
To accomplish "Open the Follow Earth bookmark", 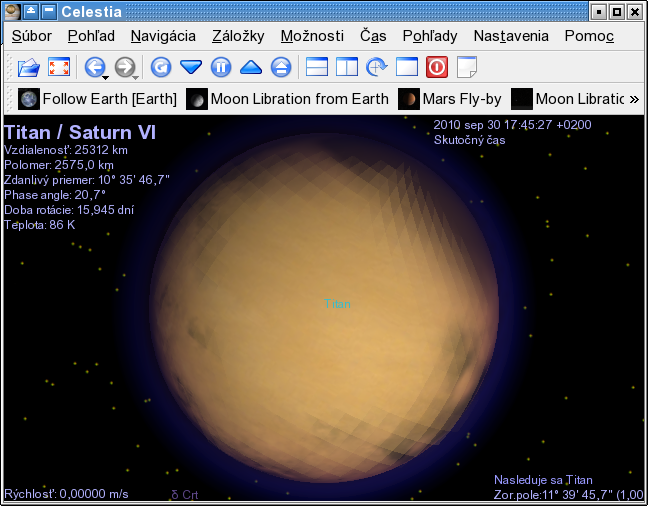I will point(98,99).
